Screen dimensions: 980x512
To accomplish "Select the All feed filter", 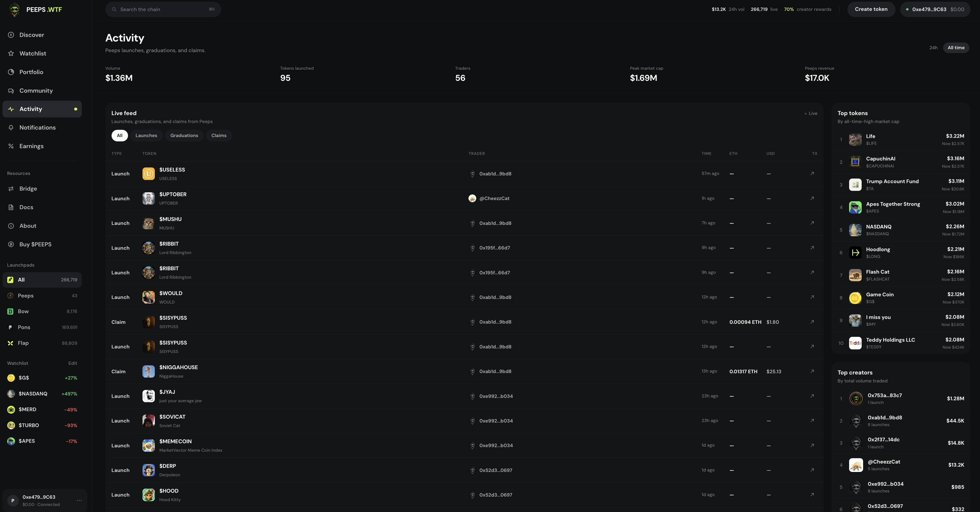I will coord(120,136).
